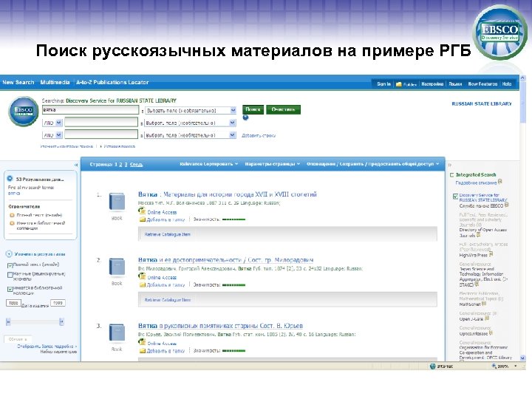Go to results page 2
The width and height of the screenshot is (532, 399).
(120, 164)
